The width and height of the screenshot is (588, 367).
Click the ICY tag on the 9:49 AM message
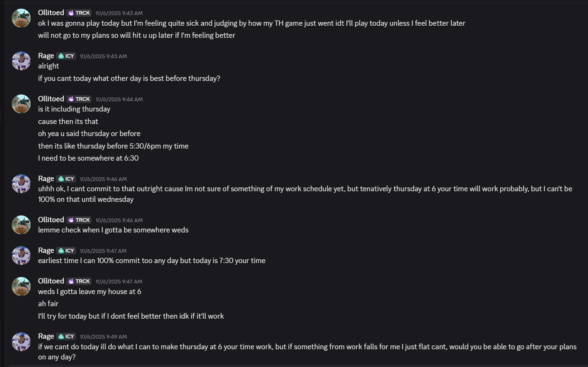(66, 336)
